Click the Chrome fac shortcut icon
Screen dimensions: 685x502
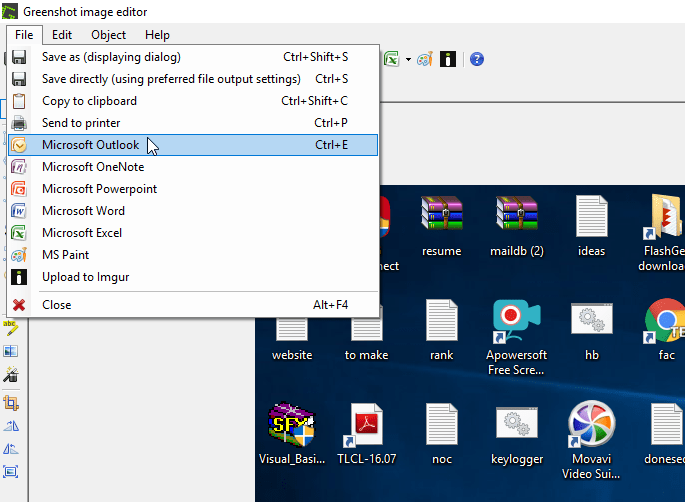(x=664, y=320)
